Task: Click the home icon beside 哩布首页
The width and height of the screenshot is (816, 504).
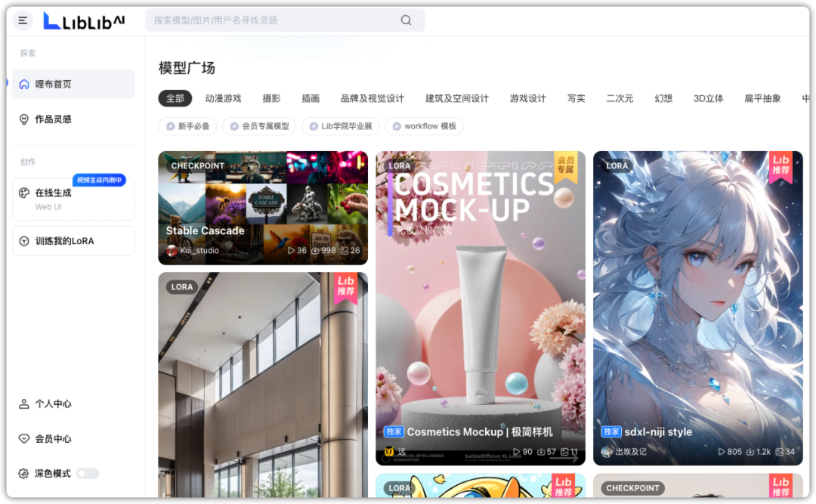Action: coord(23,83)
